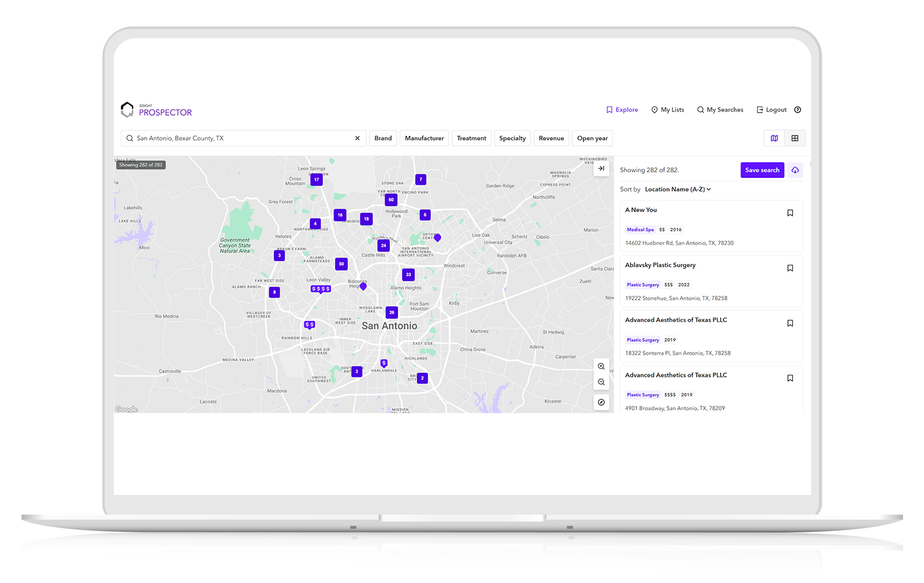The image size is (924, 583).
Task: Go to My Lists
Action: point(667,110)
